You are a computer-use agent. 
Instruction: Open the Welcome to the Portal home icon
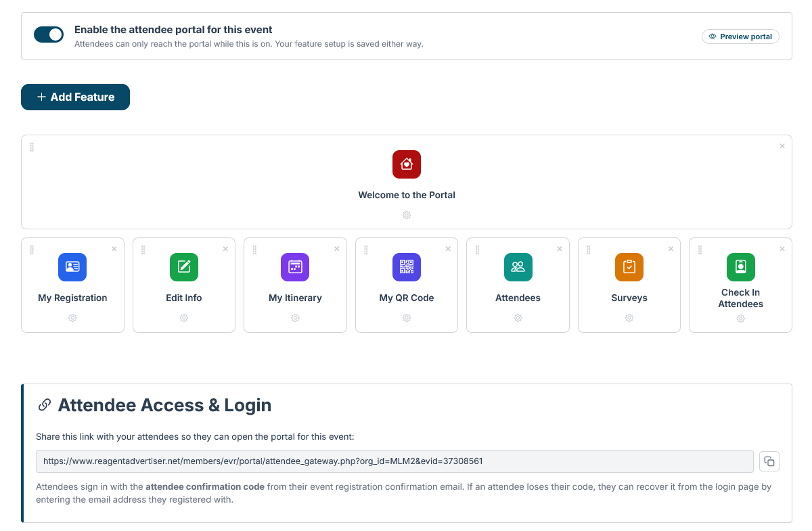pos(407,164)
